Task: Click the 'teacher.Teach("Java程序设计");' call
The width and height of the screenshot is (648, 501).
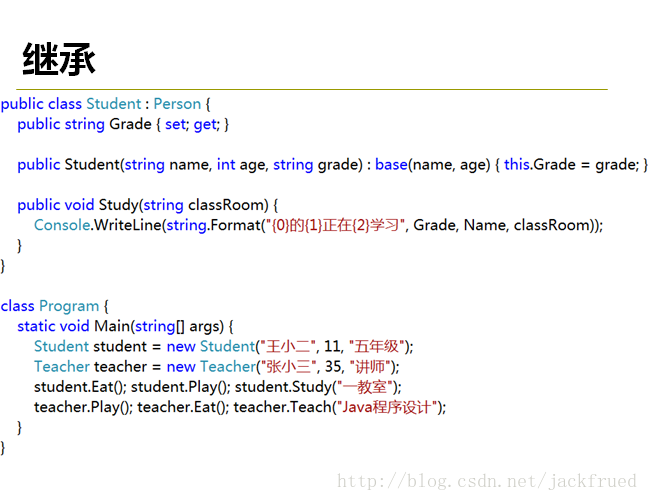Action: 340,407
